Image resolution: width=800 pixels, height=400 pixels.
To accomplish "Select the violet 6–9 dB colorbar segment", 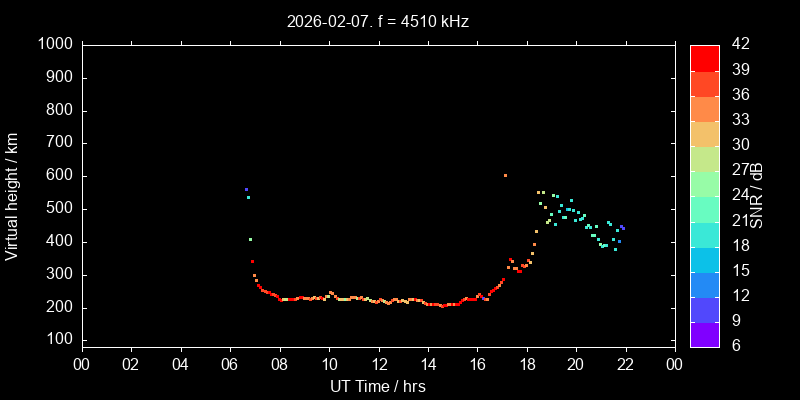I will tap(704, 334).
